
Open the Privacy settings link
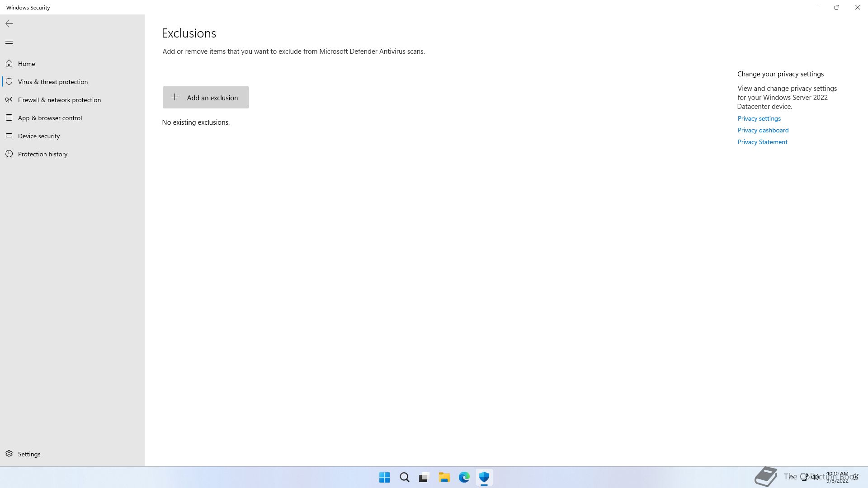click(x=759, y=118)
